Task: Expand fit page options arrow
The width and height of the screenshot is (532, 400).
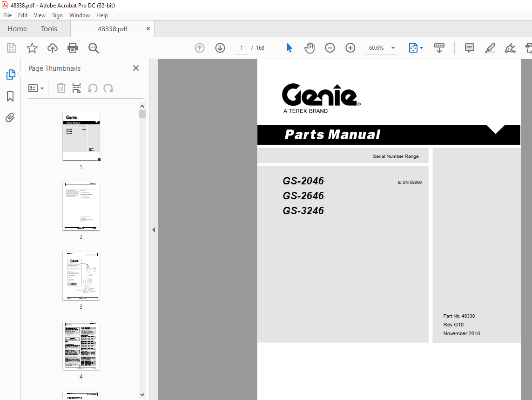Action: point(421,48)
